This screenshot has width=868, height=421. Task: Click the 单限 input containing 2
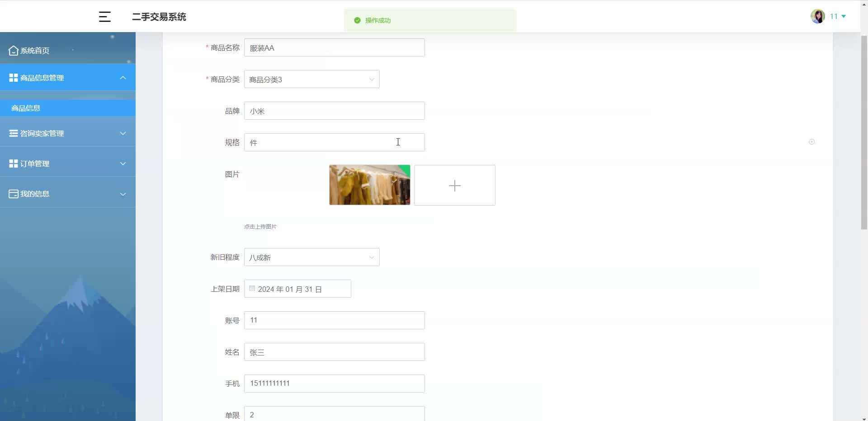click(335, 414)
